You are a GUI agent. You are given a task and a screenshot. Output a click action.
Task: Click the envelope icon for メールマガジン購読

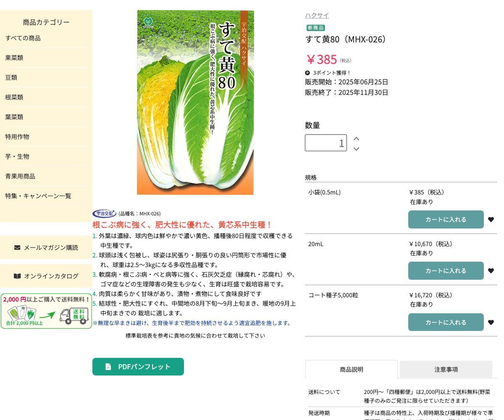17,247
